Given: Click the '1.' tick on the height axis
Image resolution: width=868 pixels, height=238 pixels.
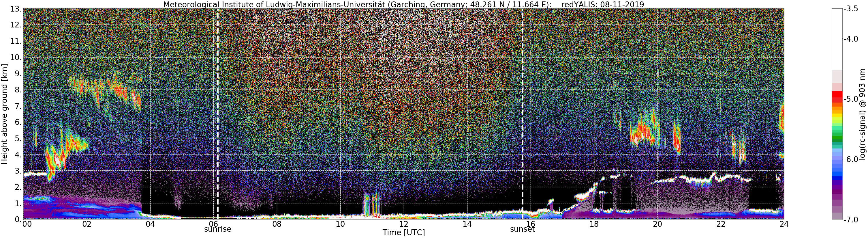Looking at the screenshot, I should pos(18,203).
